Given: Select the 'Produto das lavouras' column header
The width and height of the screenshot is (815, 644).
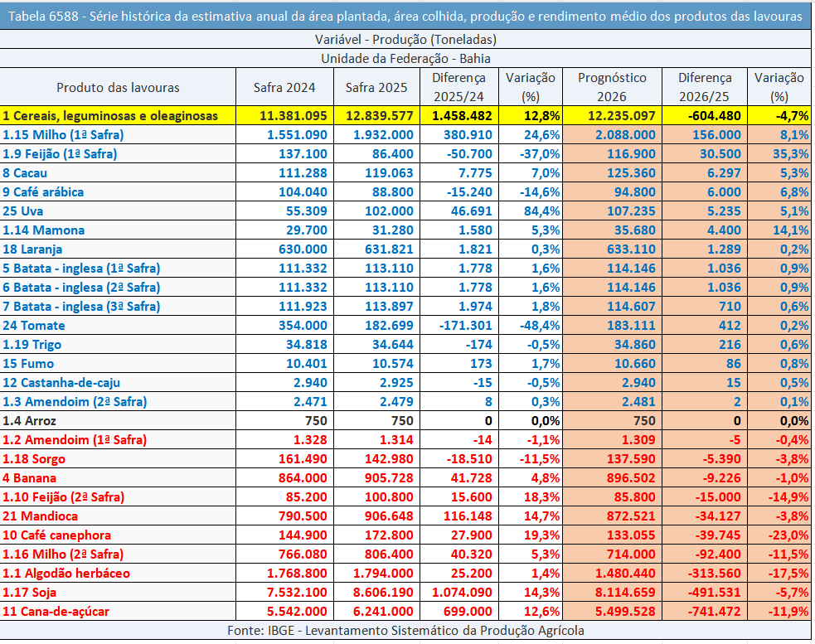Looking at the screenshot, I should pos(118,87).
